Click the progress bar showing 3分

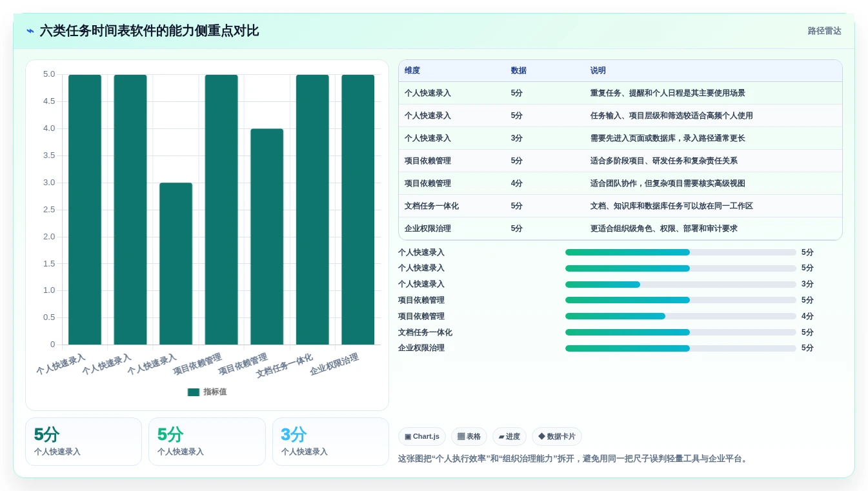point(681,285)
